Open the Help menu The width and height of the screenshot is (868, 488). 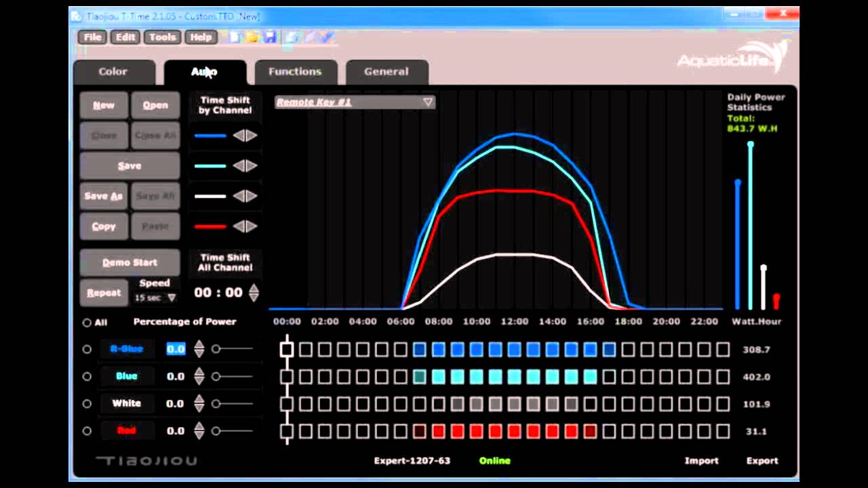[201, 37]
